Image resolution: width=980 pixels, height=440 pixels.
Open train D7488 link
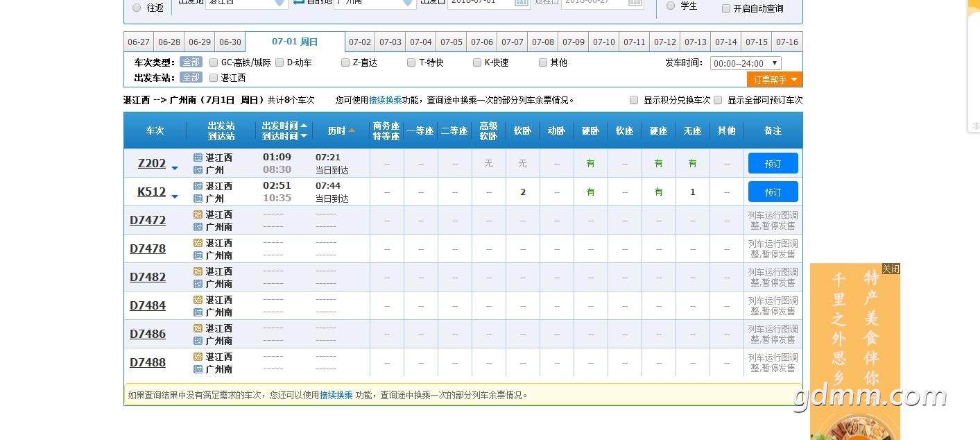(x=148, y=362)
